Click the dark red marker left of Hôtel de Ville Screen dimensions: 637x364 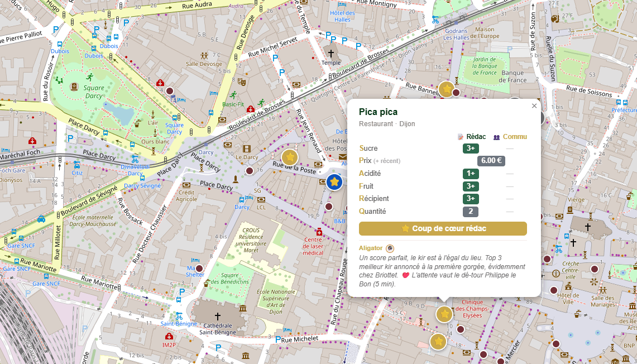coord(554,290)
